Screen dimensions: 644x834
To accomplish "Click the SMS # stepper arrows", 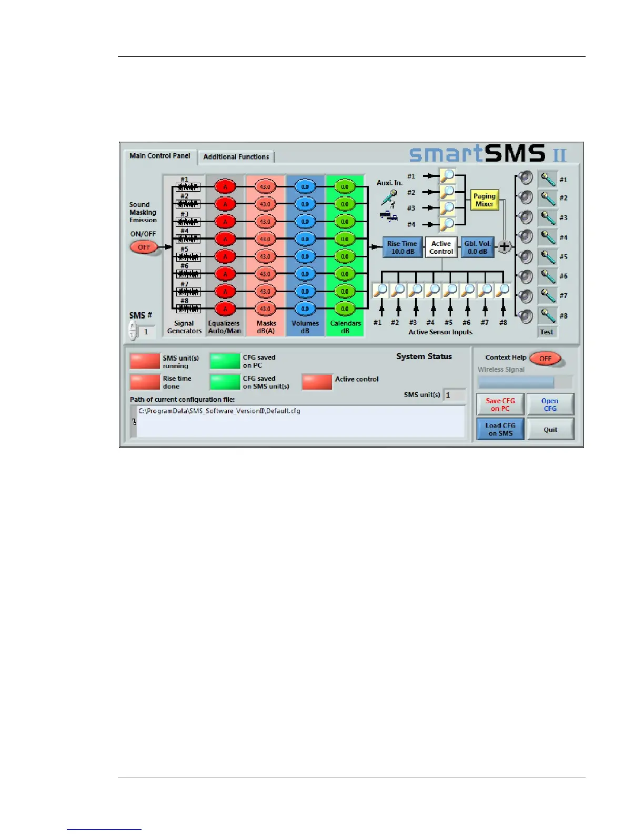I will pos(133,331).
